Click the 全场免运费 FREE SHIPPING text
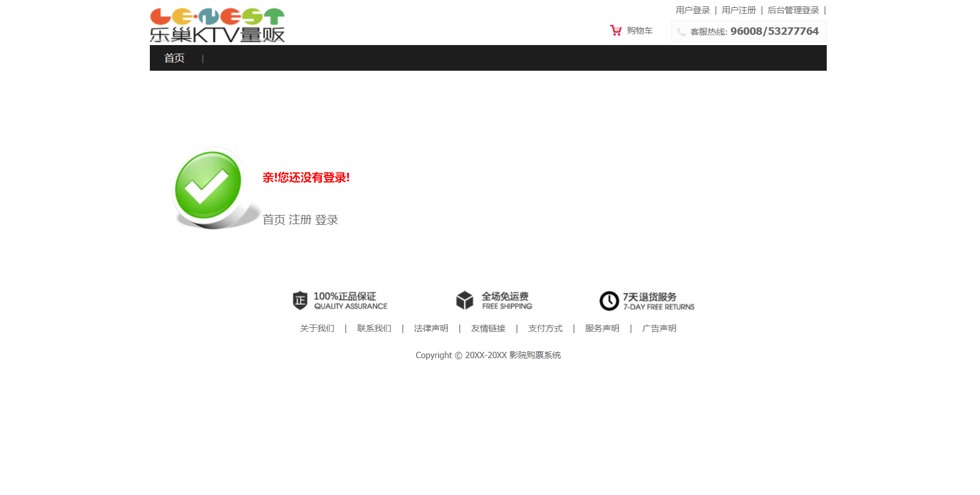The height and width of the screenshot is (495, 980). (x=507, y=301)
